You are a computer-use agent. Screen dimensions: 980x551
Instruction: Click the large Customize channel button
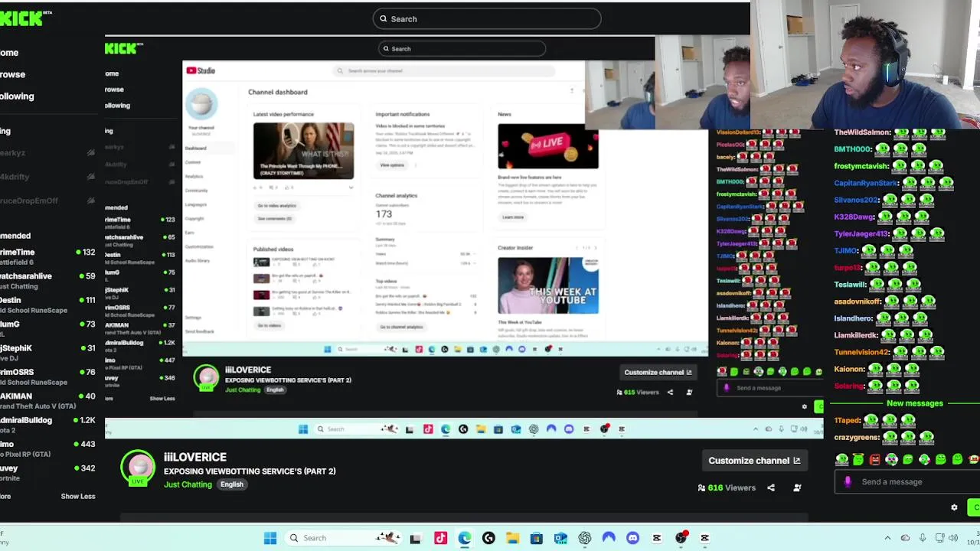(x=754, y=461)
